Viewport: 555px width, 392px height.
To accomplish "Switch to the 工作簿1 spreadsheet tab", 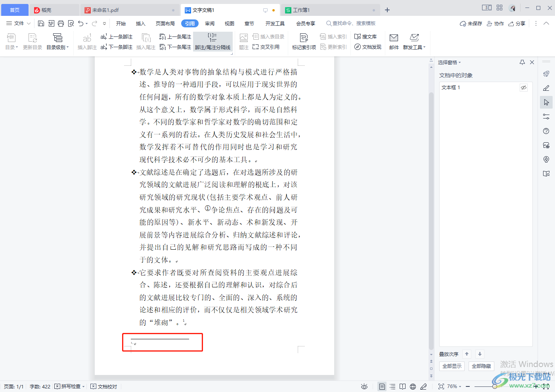I will coord(330,10).
